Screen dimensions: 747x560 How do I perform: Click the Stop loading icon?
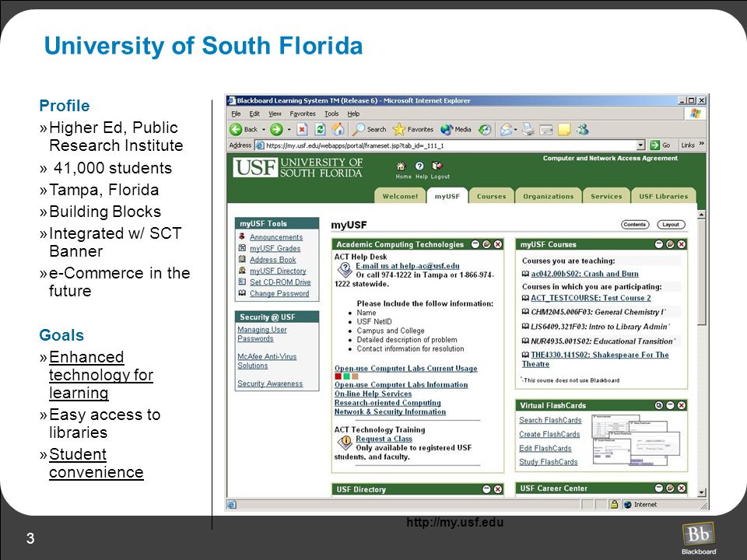tap(302, 130)
